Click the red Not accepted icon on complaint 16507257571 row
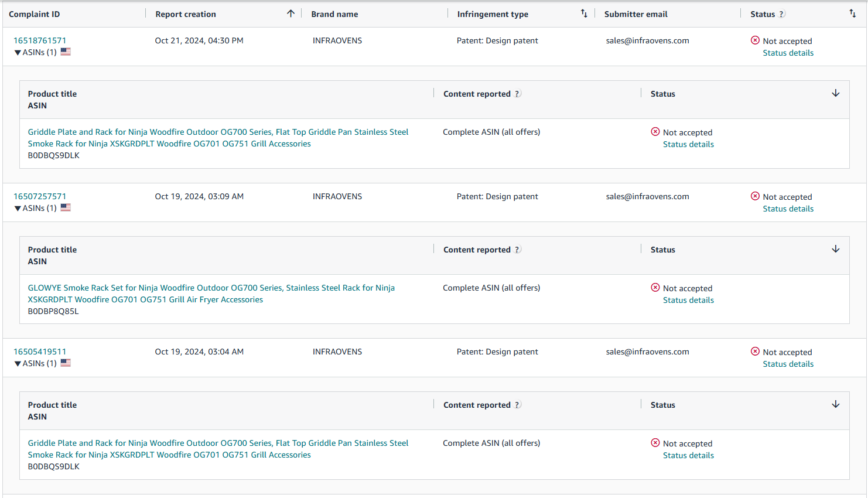This screenshot has width=868, height=498. (755, 196)
